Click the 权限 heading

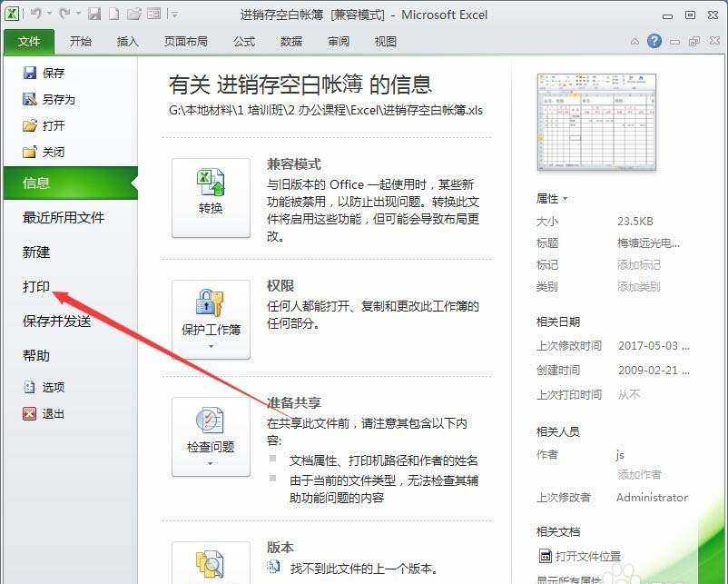[x=280, y=286]
